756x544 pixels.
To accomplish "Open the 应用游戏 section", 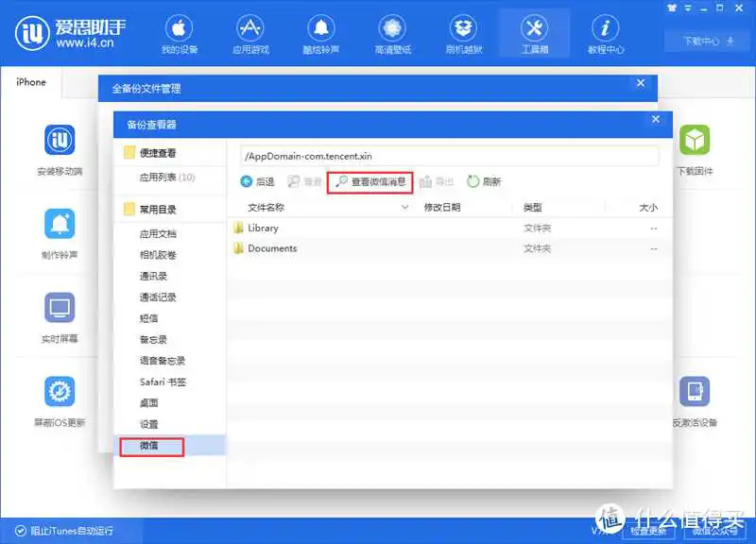I will coord(250,34).
